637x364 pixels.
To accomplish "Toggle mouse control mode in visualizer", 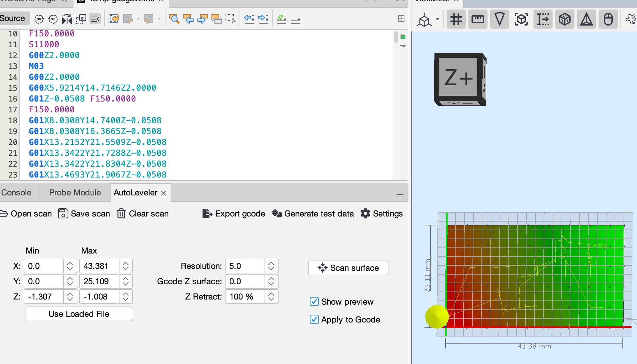I will click(x=608, y=19).
